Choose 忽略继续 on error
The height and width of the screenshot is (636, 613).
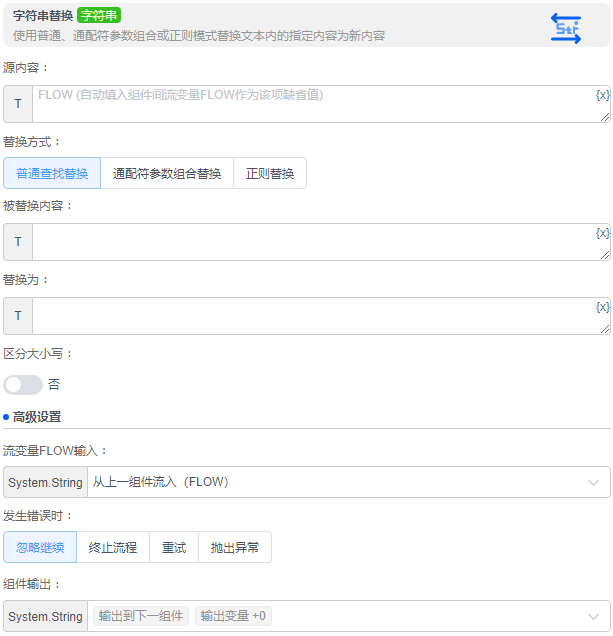[x=40, y=547]
